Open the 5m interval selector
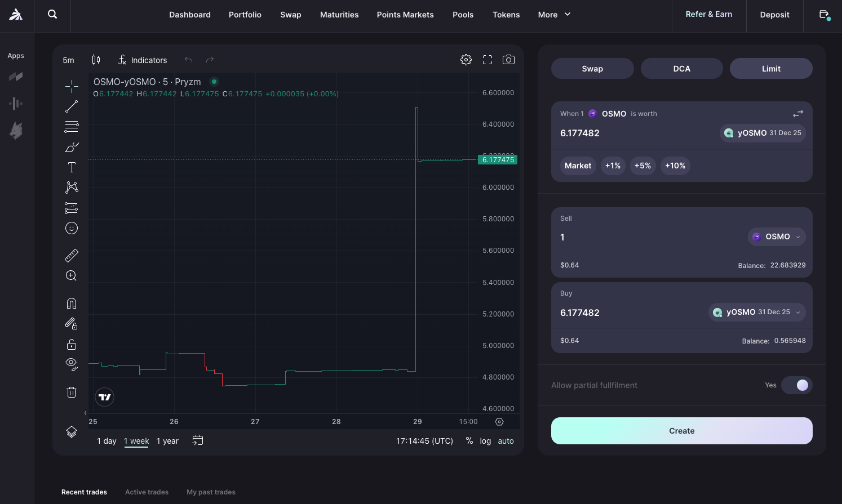The width and height of the screenshot is (842, 504). (69, 60)
